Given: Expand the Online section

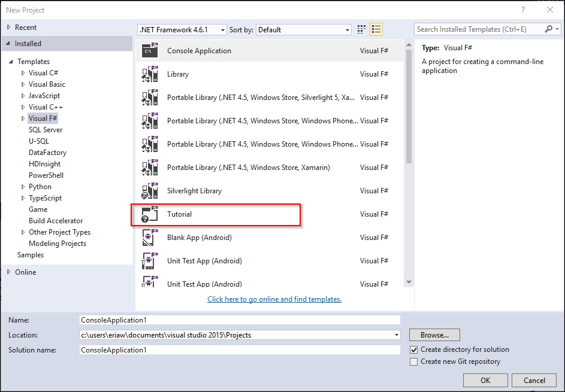Looking at the screenshot, I should point(9,272).
